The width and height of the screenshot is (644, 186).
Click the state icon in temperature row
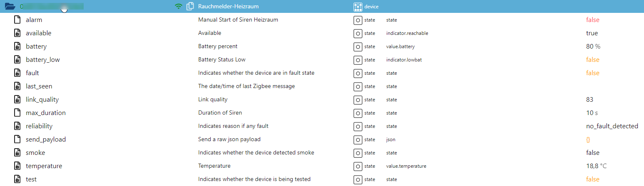coord(358,166)
